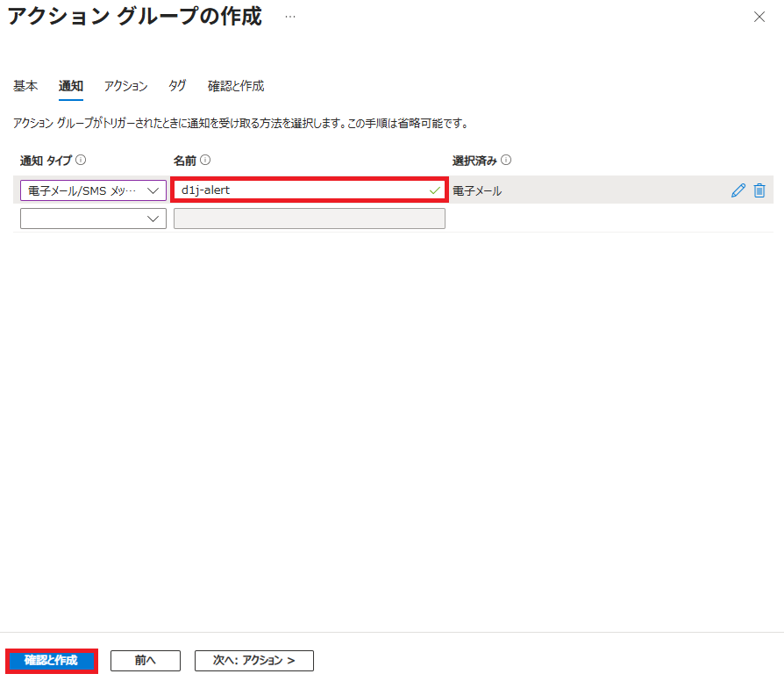Click the 前へ button
Screen dimensions: 784x681
146,660
